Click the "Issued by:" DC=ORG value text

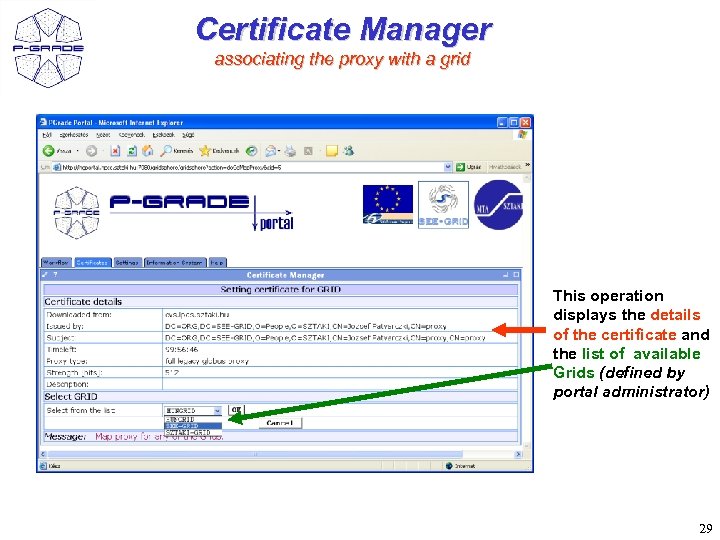(305, 326)
